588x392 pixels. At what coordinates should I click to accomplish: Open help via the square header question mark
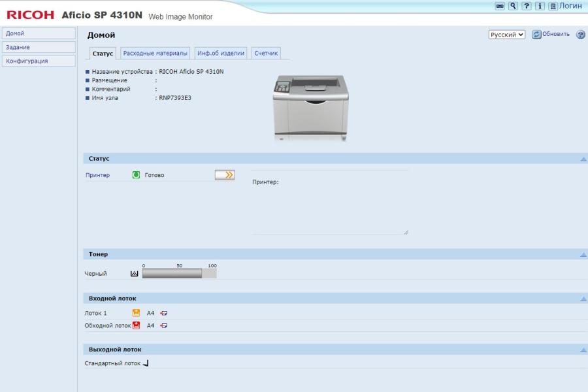[x=527, y=6]
